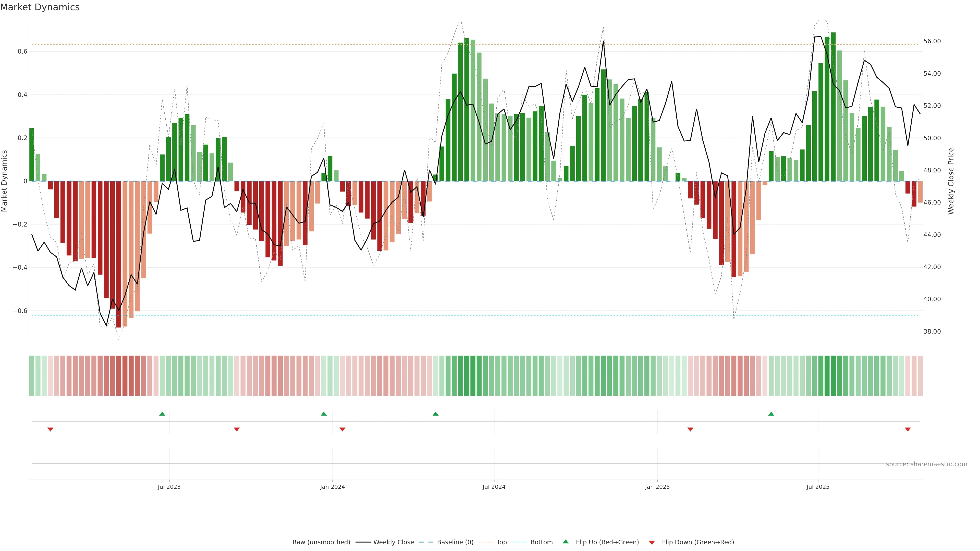
Task: Click the Weekly Close Price axis title
Action: 951,181
